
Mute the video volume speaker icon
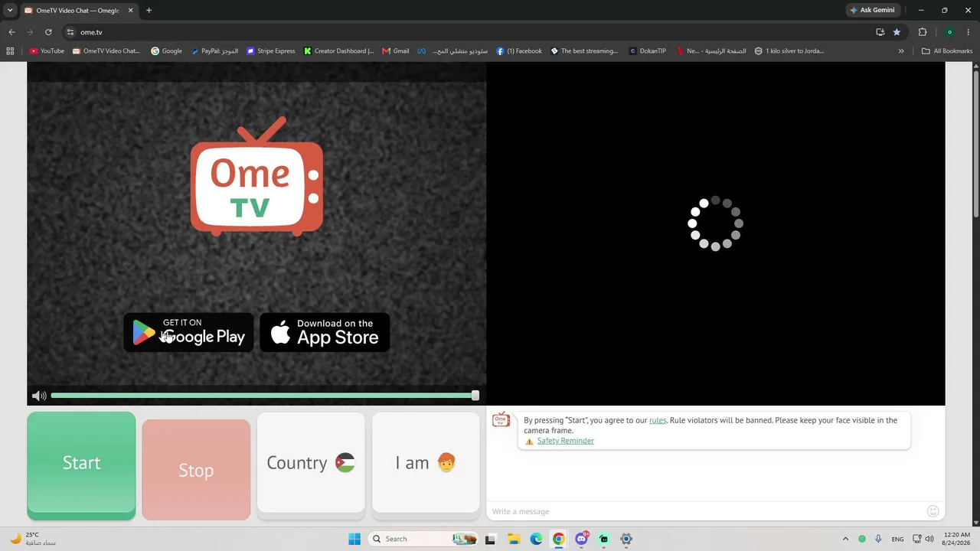coord(39,396)
